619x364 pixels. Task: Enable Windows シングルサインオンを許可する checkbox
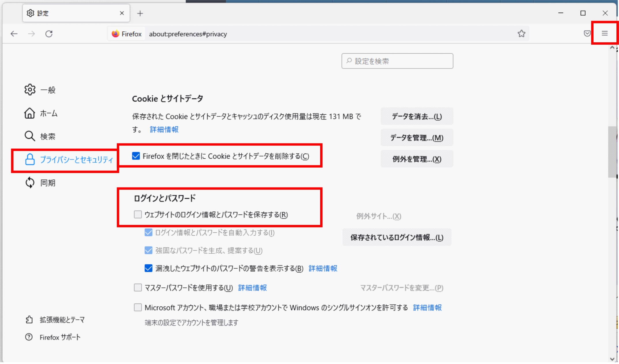coord(138,307)
